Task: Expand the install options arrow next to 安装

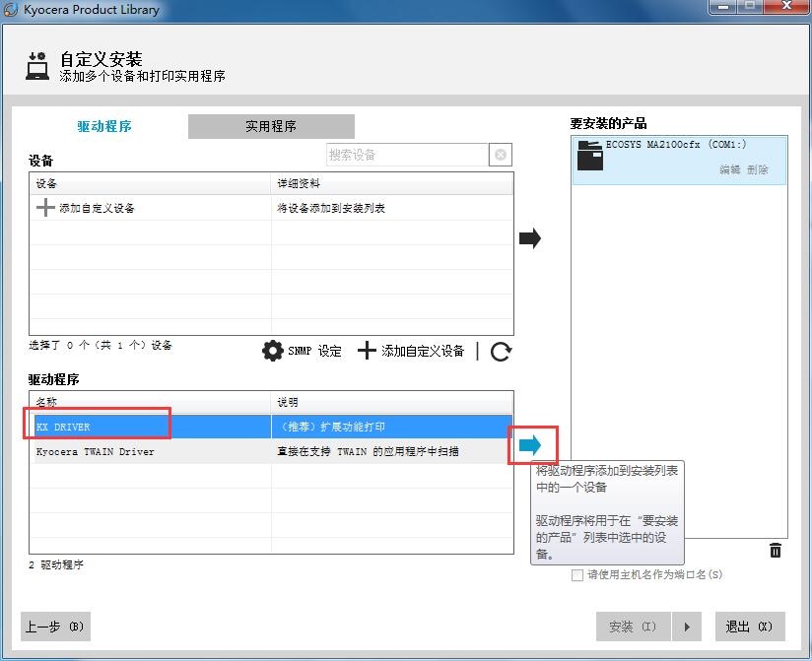Action: (687, 627)
